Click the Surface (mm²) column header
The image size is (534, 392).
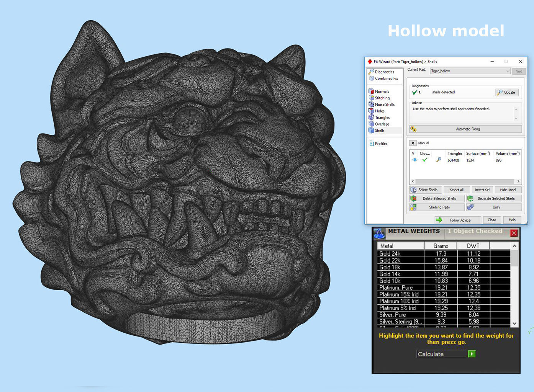pos(478,154)
